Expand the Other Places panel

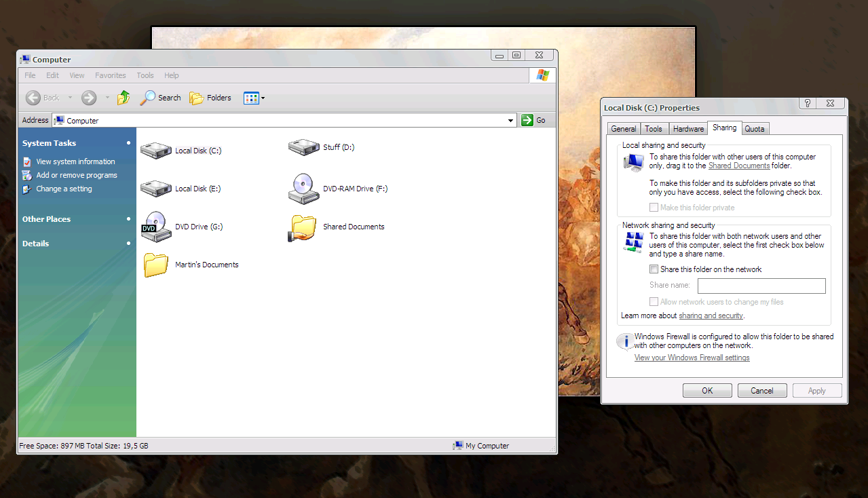pos(128,219)
